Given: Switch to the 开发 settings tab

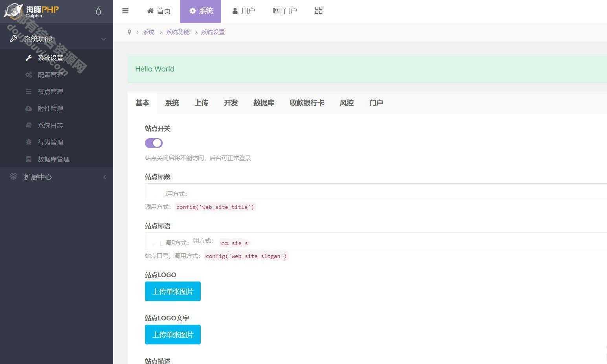Looking at the screenshot, I should 231,103.
